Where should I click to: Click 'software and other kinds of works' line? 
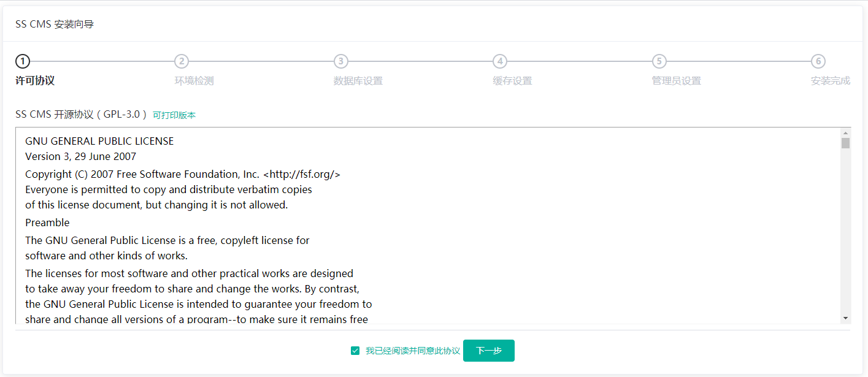click(x=106, y=256)
